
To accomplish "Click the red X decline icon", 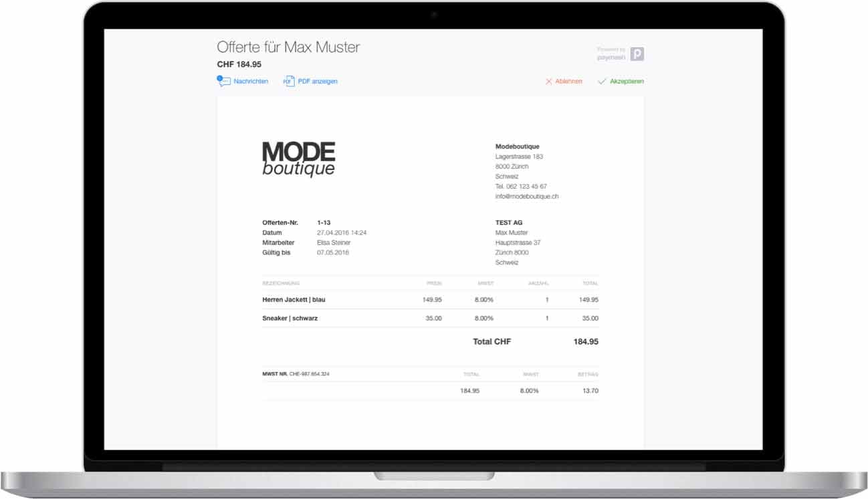I will (x=548, y=82).
